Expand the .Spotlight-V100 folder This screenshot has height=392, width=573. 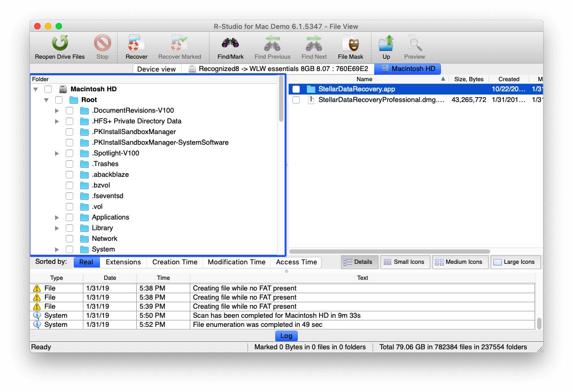[x=57, y=153]
